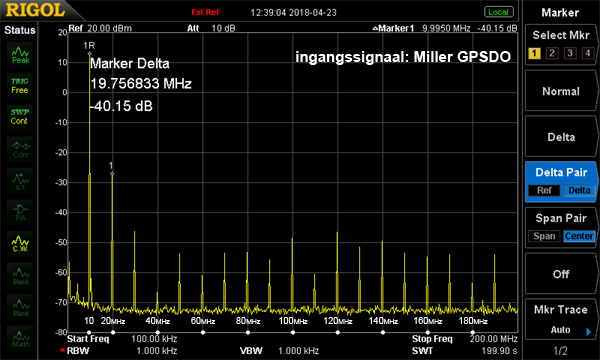The image size is (600, 360).
Task: Click the red x marker near 125 MHz
Action: [352, 308]
